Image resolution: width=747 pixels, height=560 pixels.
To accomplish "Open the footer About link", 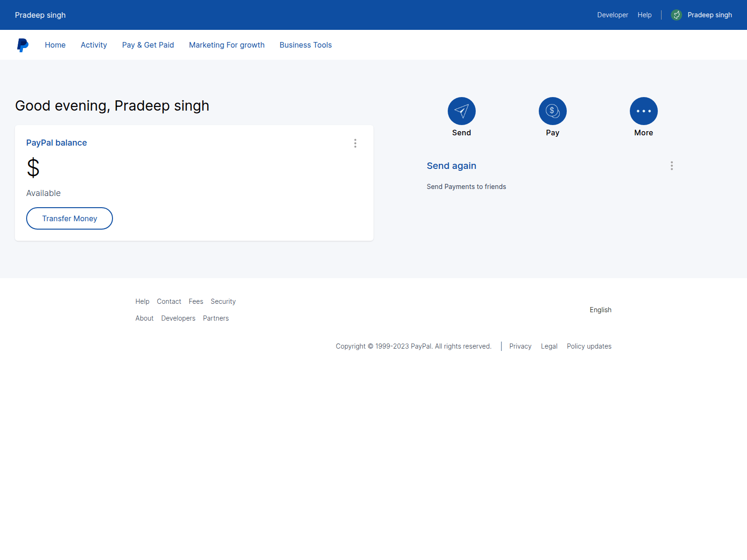I will [x=144, y=318].
